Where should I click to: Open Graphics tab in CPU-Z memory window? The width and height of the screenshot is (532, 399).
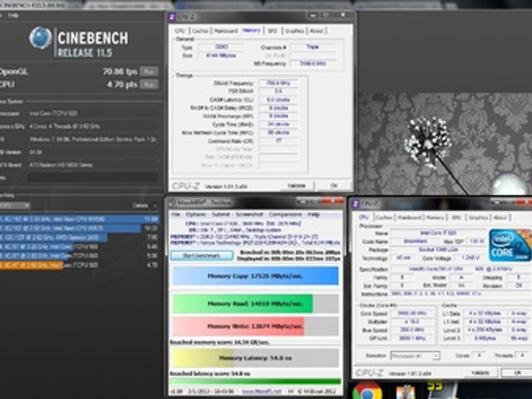295,31
